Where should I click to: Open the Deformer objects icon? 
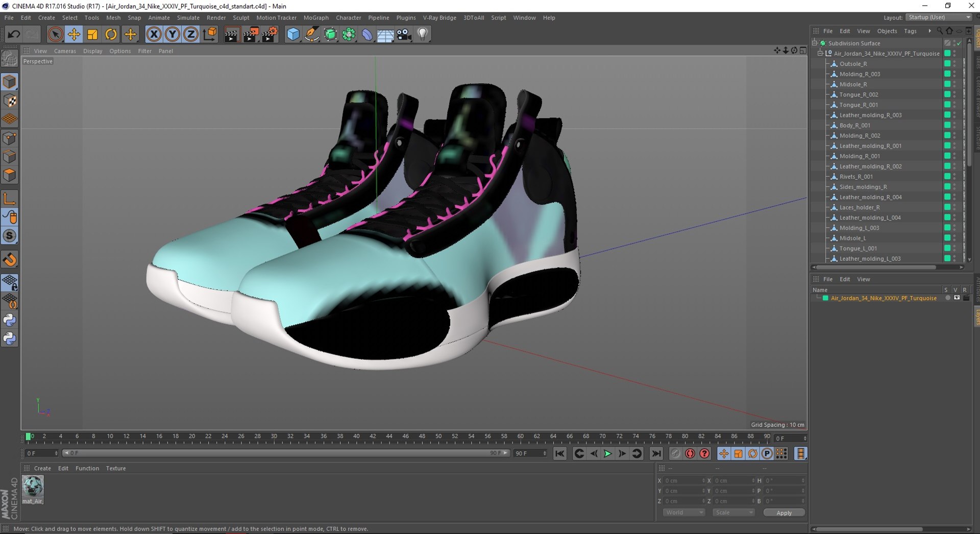[367, 34]
